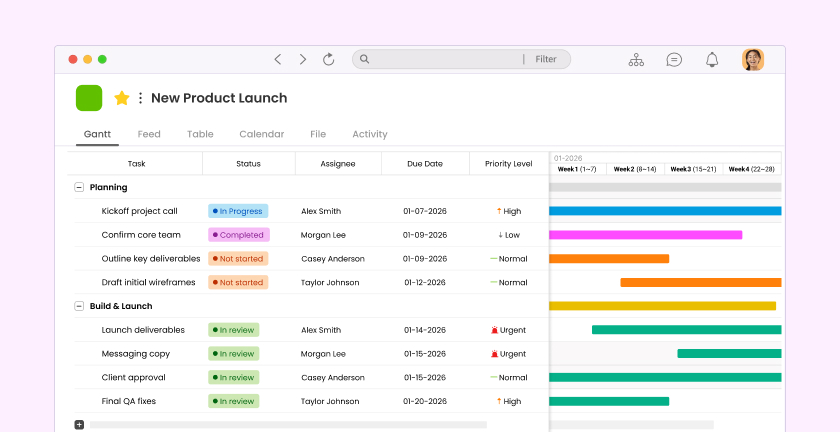Screen dimensions: 840x432
Task: Go back with the left arrow
Action: coord(278,59)
